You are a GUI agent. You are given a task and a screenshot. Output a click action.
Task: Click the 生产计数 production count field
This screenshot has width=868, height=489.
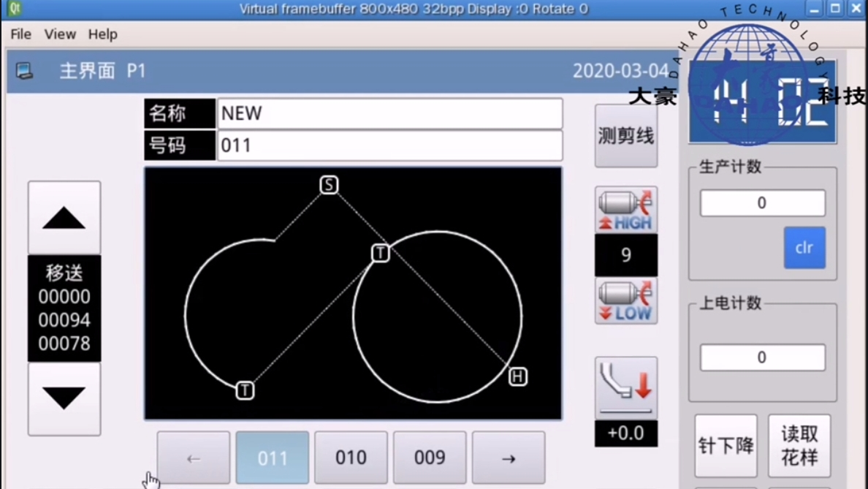[762, 203]
